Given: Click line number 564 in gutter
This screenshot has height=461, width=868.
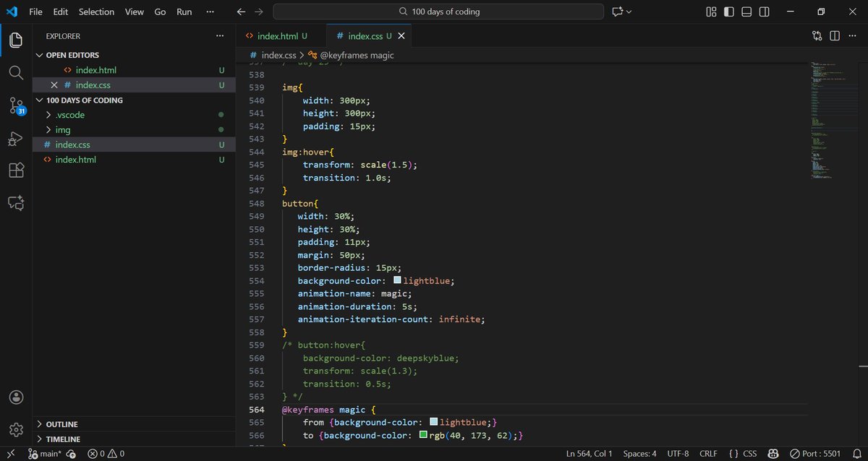Looking at the screenshot, I should click(x=256, y=410).
